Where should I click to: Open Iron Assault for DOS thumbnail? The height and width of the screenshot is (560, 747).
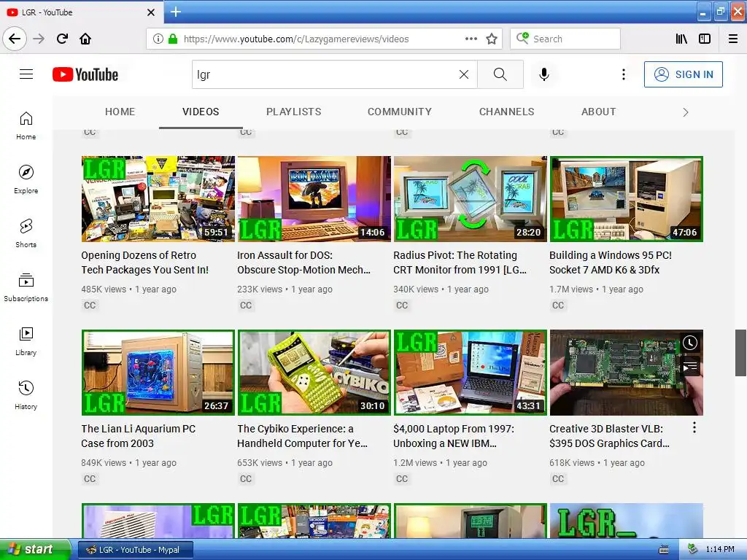click(x=314, y=198)
